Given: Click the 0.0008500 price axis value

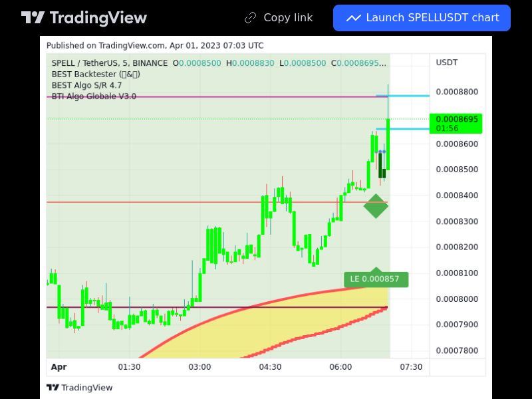Looking at the screenshot, I should tap(457, 170).
